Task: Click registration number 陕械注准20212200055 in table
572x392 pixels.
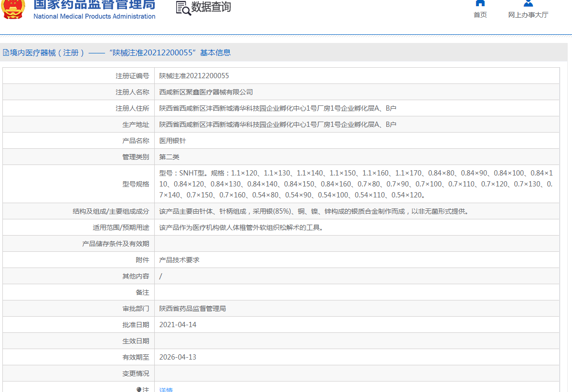Action: tap(194, 76)
